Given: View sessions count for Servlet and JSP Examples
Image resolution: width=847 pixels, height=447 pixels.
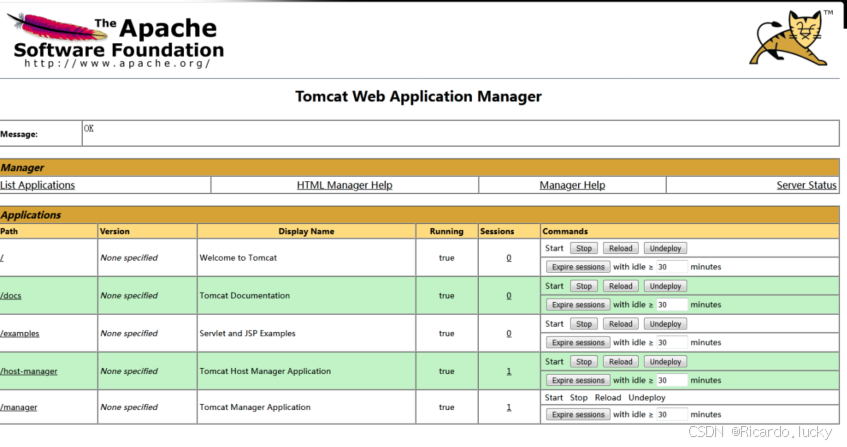Looking at the screenshot, I should coord(509,334).
